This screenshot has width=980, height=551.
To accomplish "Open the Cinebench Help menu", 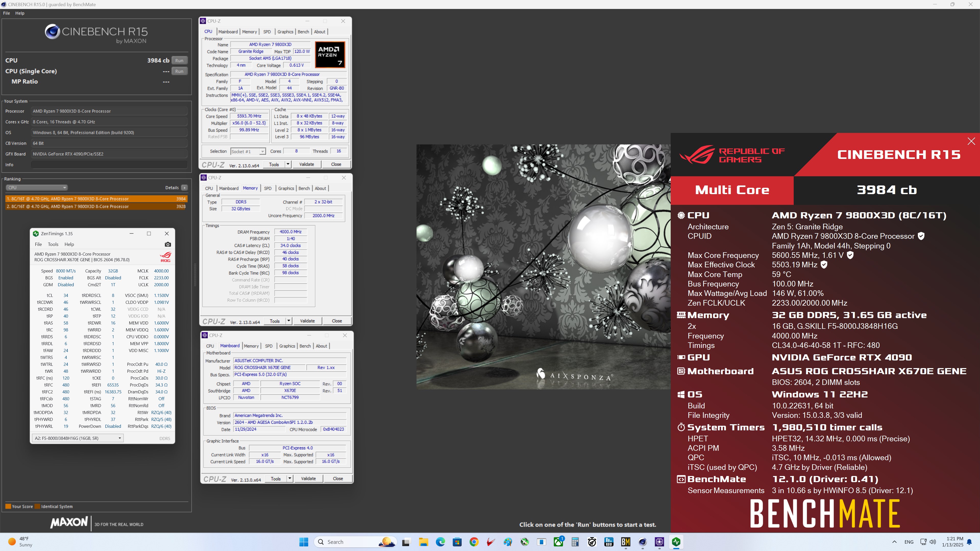I will pos(20,13).
